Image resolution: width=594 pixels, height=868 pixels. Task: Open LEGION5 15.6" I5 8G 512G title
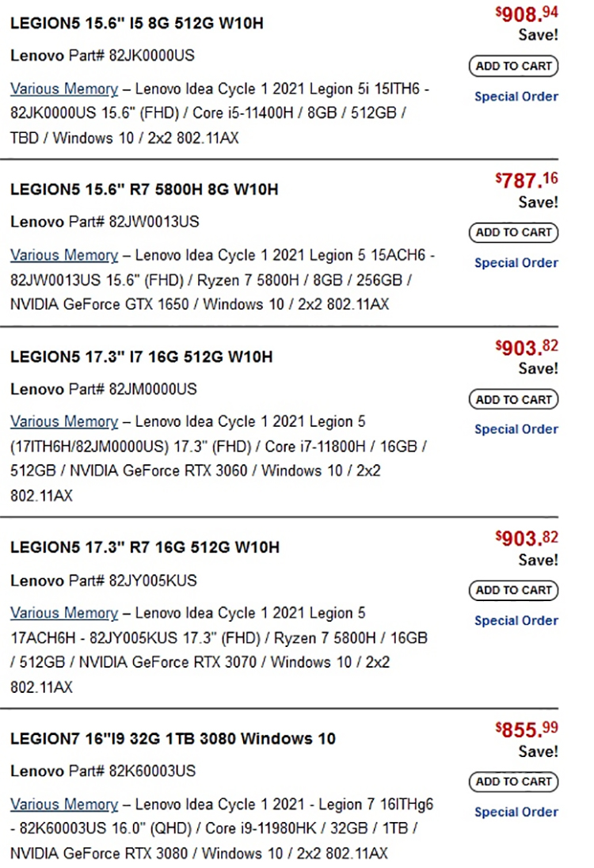[x=137, y=23]
